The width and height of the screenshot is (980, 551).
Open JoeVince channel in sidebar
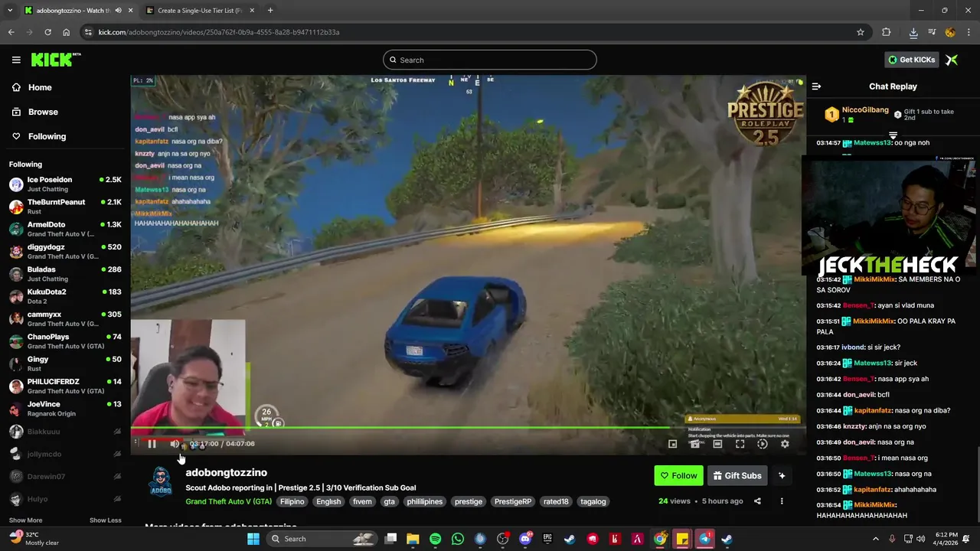click(65, 409)
